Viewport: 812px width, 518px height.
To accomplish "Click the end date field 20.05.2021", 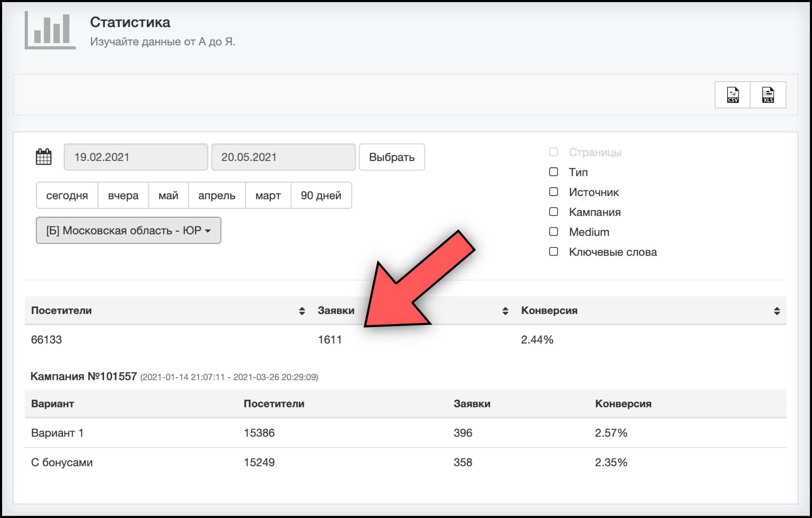I will [283, 157].
